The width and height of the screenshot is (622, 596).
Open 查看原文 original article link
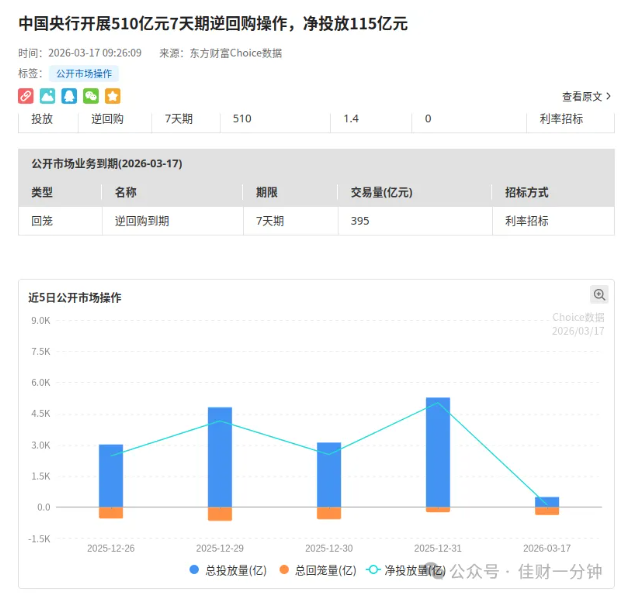coord(586,96)
